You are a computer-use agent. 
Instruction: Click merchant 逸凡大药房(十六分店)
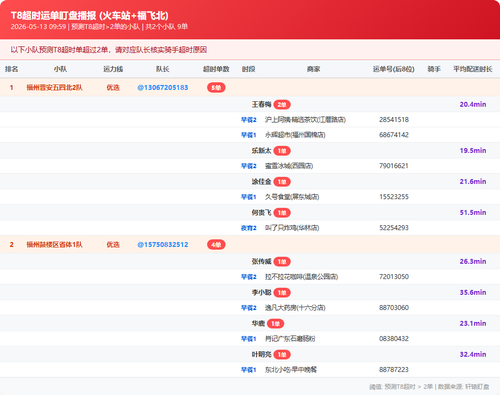[x=295, y=308]
